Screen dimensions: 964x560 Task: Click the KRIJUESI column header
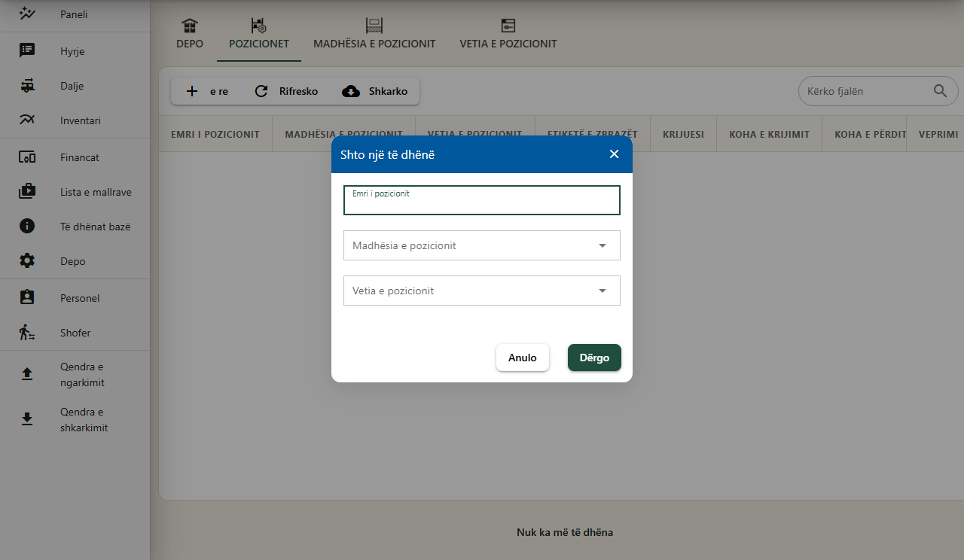pyautogui.click(x=683, y=134)
